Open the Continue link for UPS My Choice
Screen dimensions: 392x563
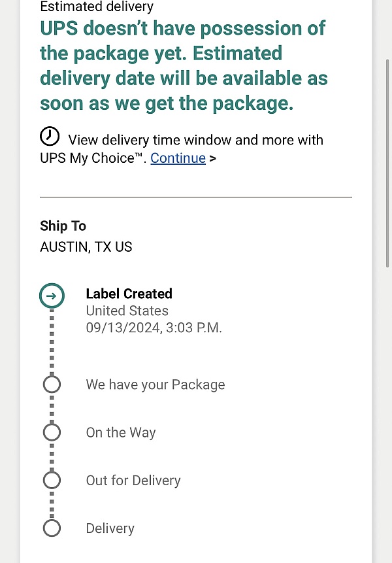coord(178,158)
